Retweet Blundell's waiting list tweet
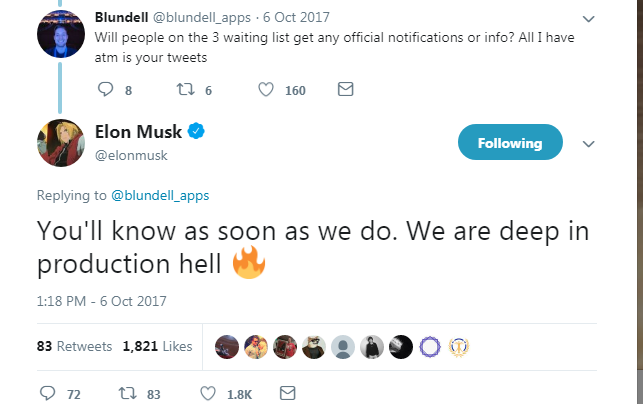The image size is (643, 404). pyautogui.click(x=184, y=90)
